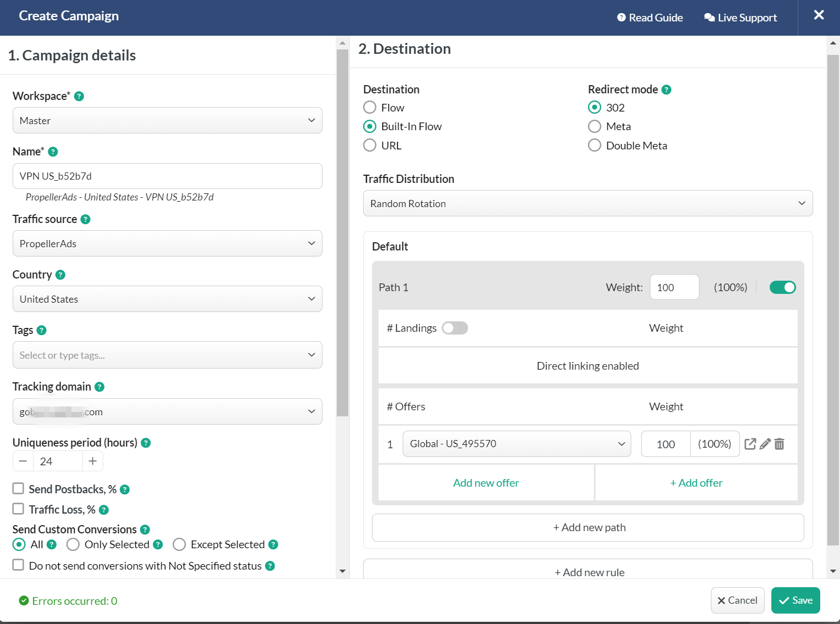The image size is (840, 624).
Task: Close the Create Campaign dialog
Action: coord(819,15)
